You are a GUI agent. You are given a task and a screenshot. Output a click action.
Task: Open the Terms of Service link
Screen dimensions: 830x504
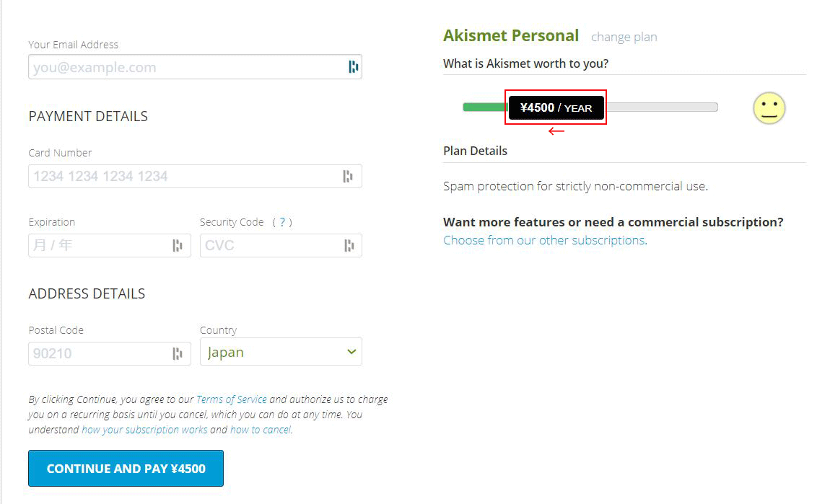[x=231, y=399]
